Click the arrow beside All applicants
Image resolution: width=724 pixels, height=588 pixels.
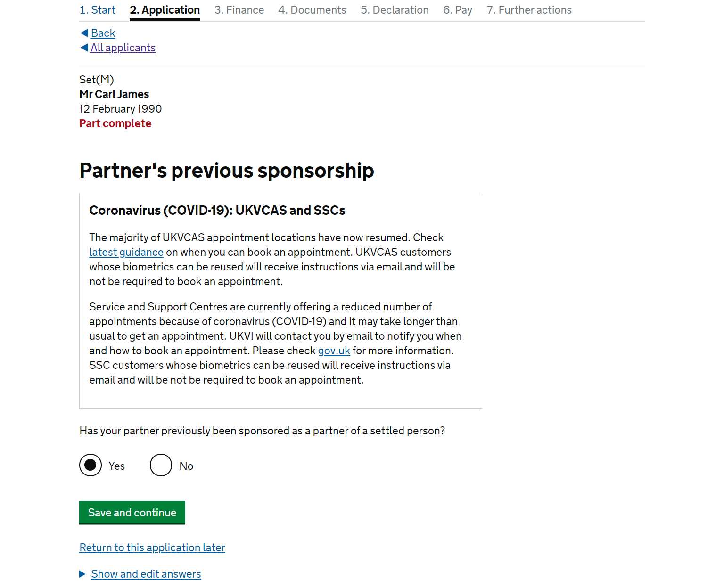point(84,47)
